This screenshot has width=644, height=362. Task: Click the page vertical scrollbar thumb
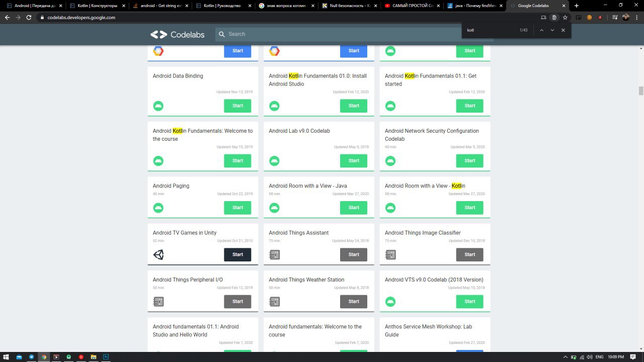tap(641, 90)
